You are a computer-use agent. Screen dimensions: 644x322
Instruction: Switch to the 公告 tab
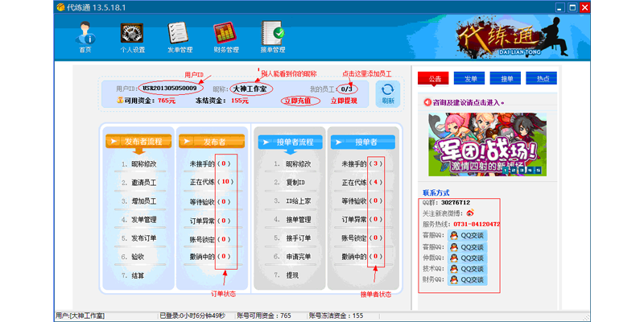coord(433,78)
